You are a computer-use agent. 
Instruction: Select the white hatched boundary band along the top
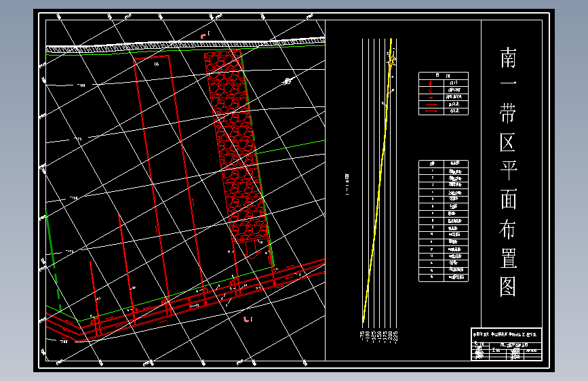[185, 45]
